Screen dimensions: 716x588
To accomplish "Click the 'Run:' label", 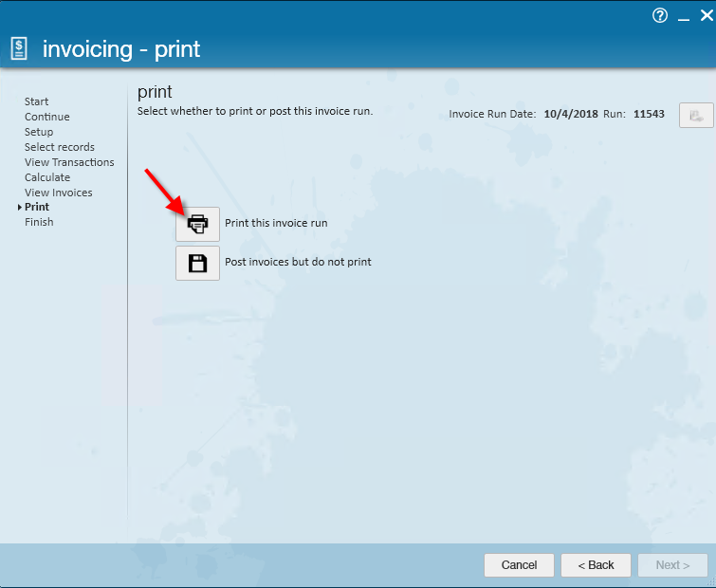I will pyautogui.click(x=615, y=114).
